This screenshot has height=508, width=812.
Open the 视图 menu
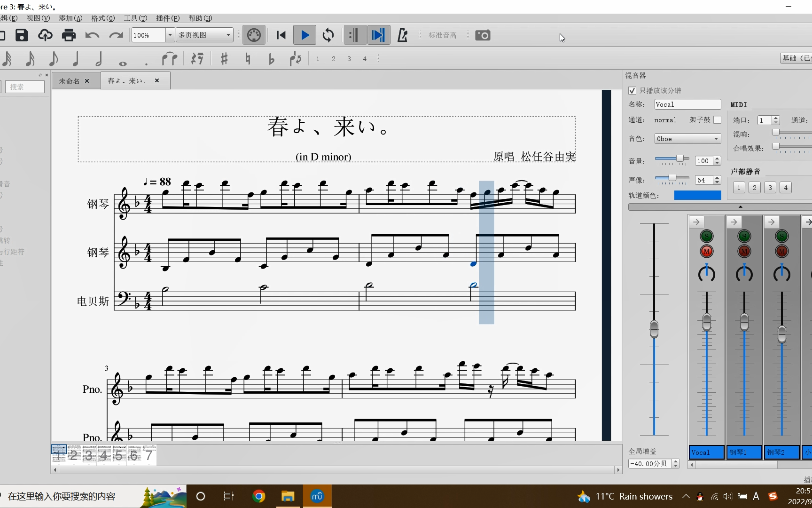(38, 18)
